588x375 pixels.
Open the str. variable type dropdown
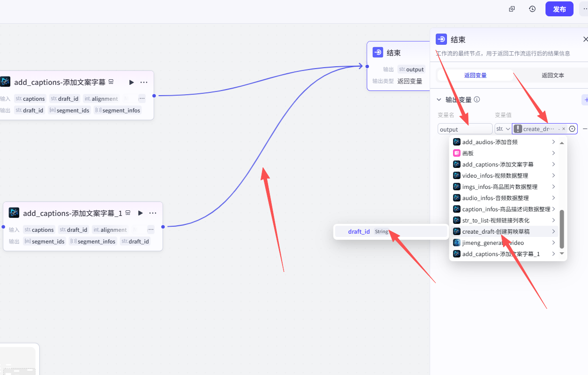click(x=503, y=129)
